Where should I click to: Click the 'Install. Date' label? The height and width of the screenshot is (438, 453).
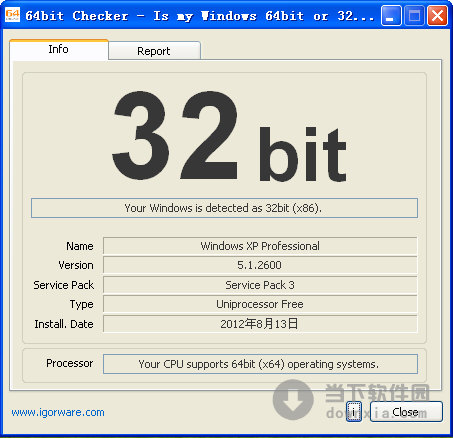pyautogui.click(x=64, y=324)
